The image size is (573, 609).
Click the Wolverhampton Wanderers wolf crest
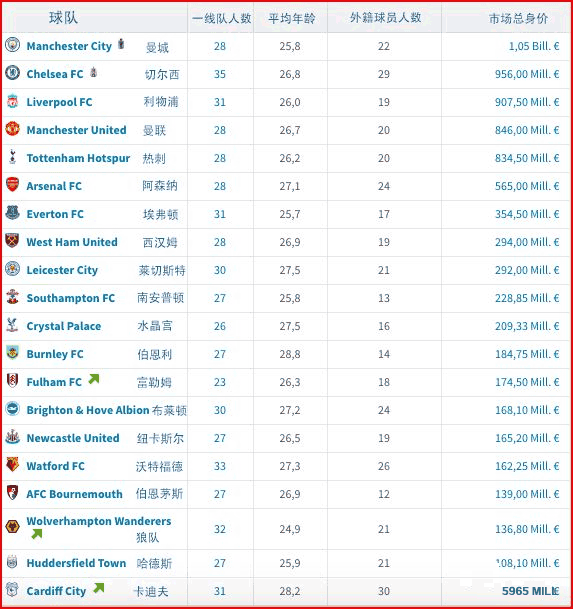(x=12, y=527)
